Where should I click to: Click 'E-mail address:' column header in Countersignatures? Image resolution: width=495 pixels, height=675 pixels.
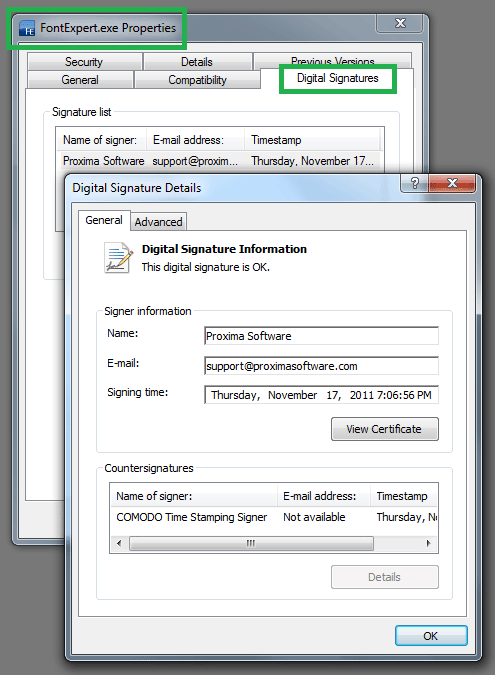pyautogui.click(x=324, y=496)
